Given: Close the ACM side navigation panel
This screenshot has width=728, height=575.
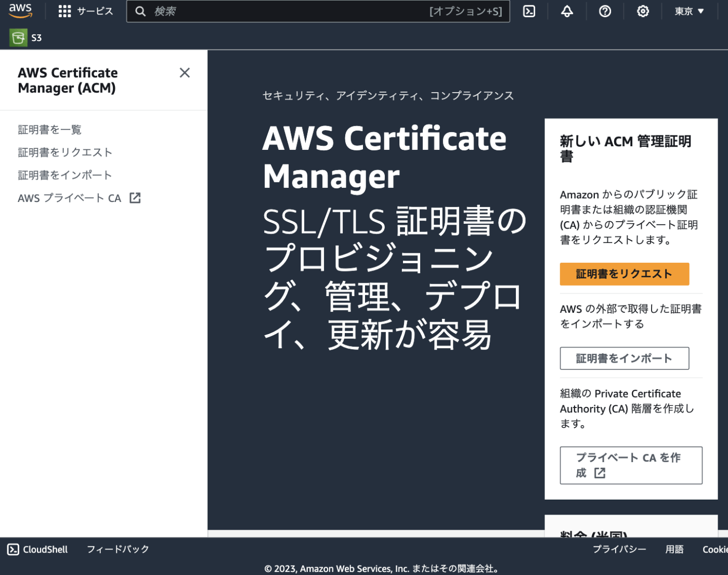Looking at the screenshot, I should (x=185, y=73).
